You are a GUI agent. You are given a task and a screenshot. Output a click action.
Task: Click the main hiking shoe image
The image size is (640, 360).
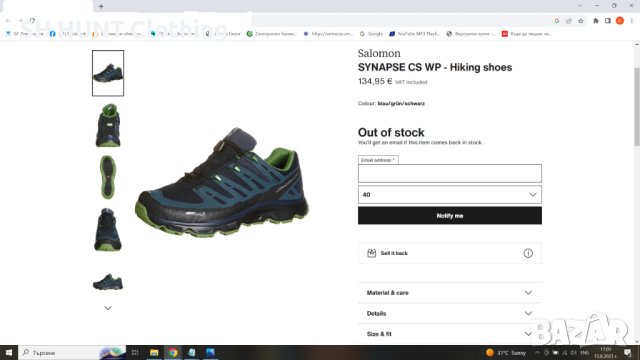click(x=222, y=182)
